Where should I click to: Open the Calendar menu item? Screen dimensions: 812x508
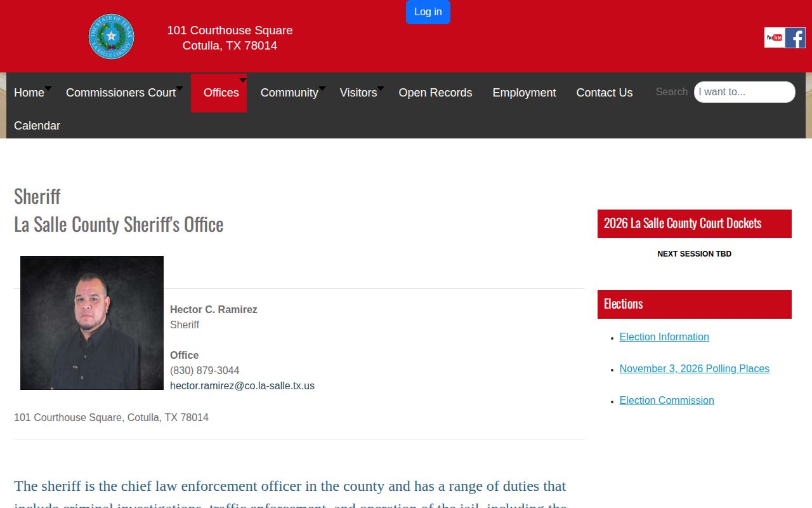[37, 126]
